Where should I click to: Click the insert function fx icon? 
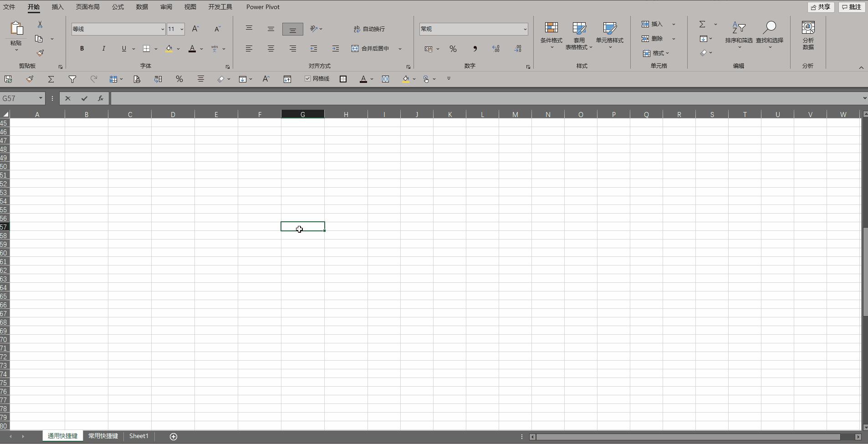(100, 98)
